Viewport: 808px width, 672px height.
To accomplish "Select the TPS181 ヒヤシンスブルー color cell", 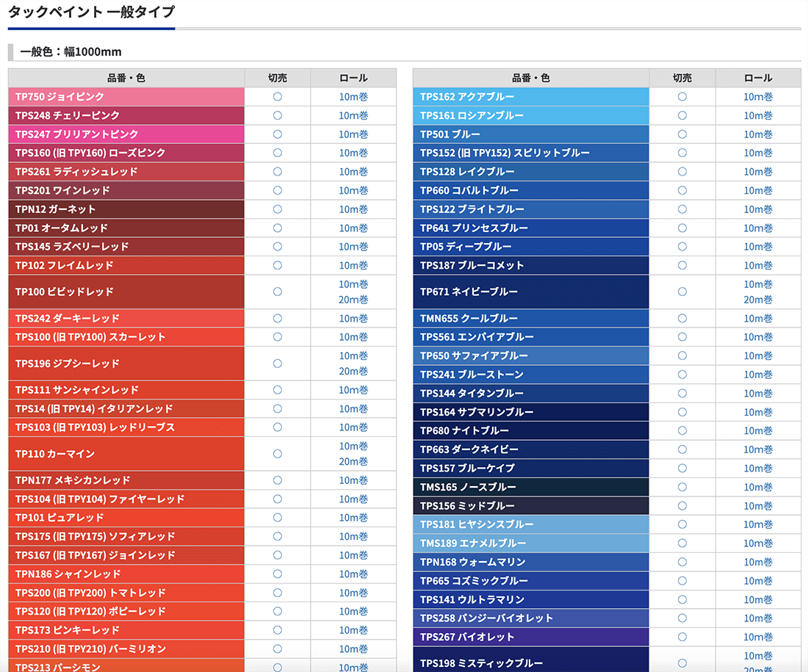I will click(530, 524).
